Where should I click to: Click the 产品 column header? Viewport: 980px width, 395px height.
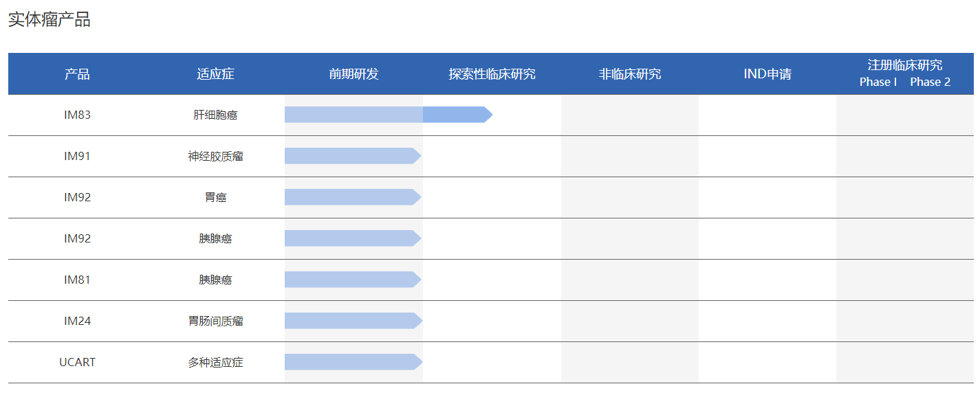click(77, 74)
